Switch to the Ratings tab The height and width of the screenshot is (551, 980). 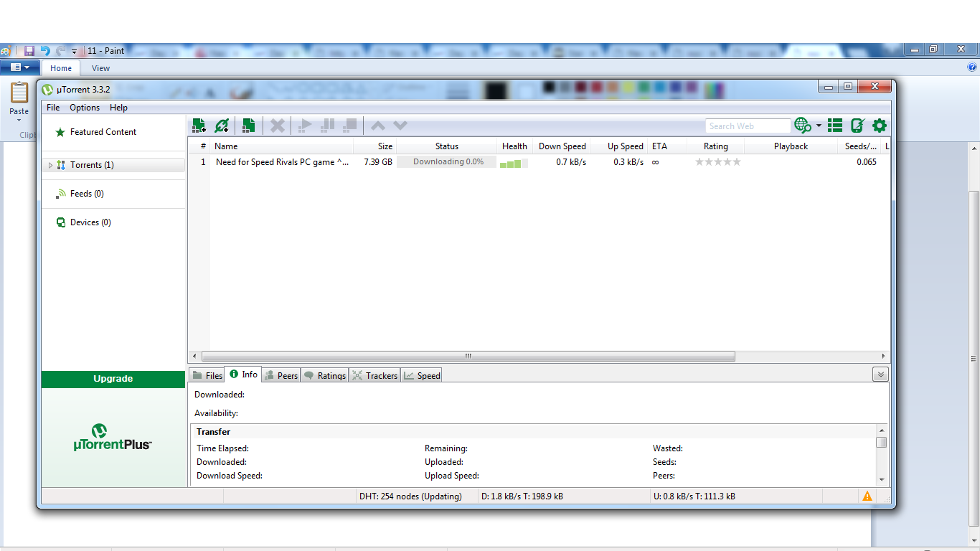click(x=324, y=375)
